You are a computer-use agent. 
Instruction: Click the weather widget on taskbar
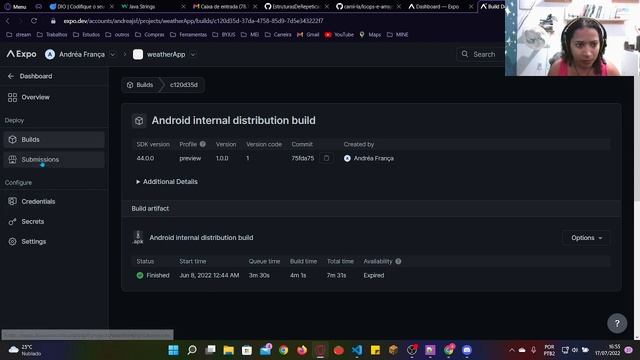tap(25, 350)
